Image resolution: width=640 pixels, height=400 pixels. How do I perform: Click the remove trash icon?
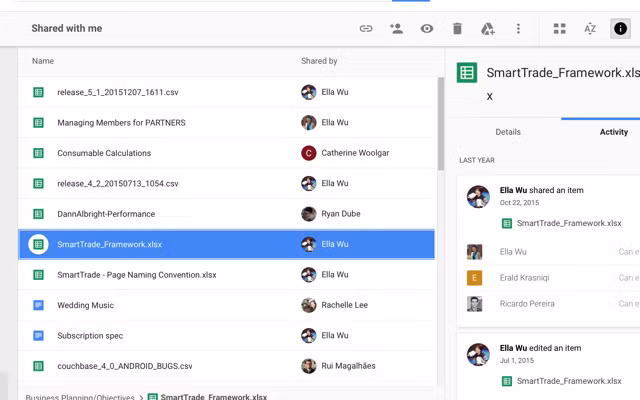(x=457, y=29)
